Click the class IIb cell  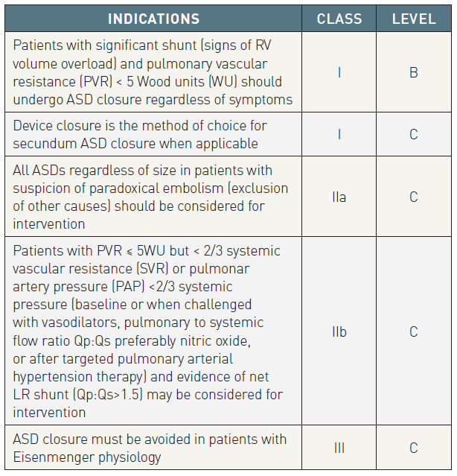coord(339,331)
